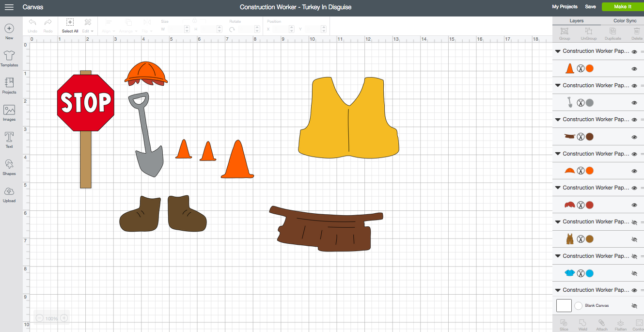Click the Flatten icon
Screen dimensions: 644x332
620,323
